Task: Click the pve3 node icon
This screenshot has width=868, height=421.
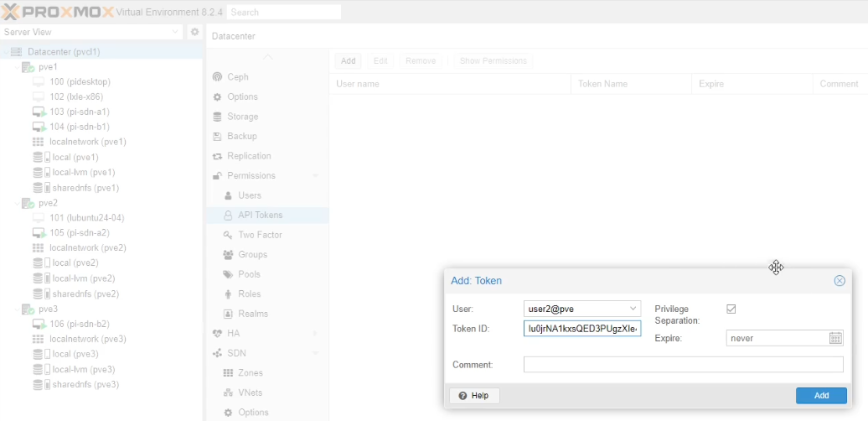Action: point(28,309)
